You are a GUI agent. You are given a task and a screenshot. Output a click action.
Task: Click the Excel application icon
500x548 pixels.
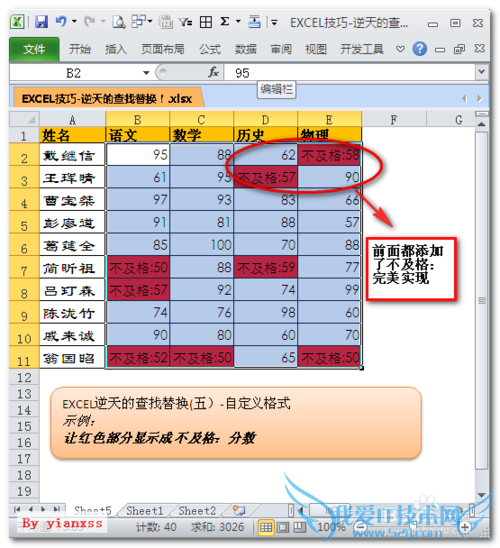pos(17,22)
